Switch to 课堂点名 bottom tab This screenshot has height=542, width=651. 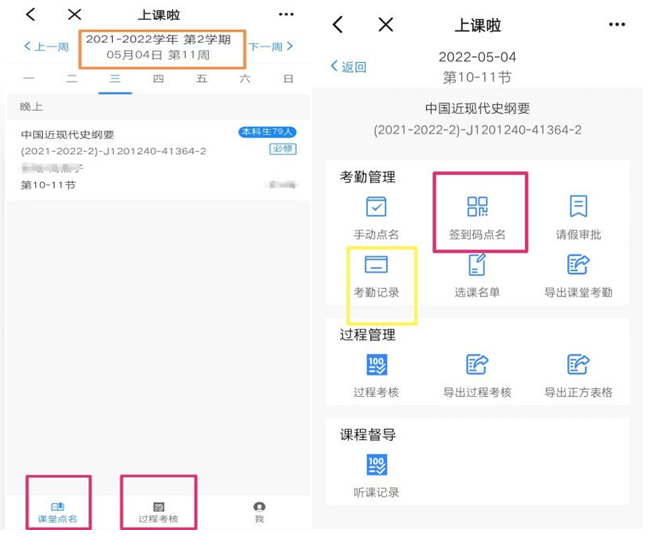click(57, 512)
